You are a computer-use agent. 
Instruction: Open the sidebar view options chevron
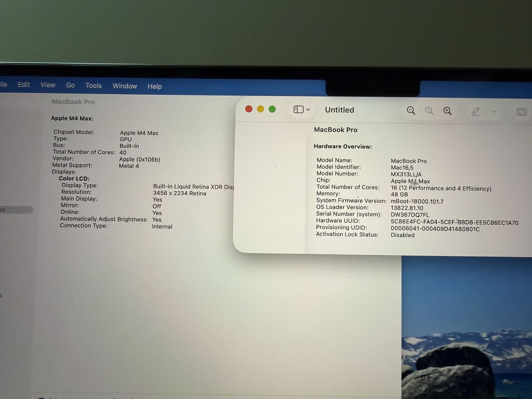point(308,110)
